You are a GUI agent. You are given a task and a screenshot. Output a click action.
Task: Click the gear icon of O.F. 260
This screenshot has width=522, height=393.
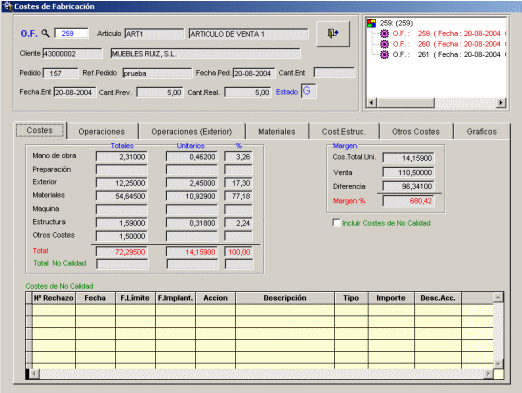[x=384, y=44]
